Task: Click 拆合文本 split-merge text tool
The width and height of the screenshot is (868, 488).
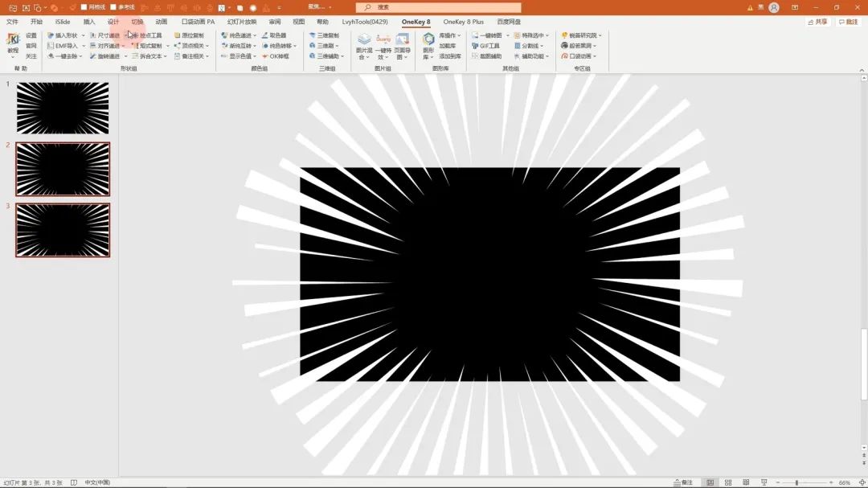Action: (149, 56)
